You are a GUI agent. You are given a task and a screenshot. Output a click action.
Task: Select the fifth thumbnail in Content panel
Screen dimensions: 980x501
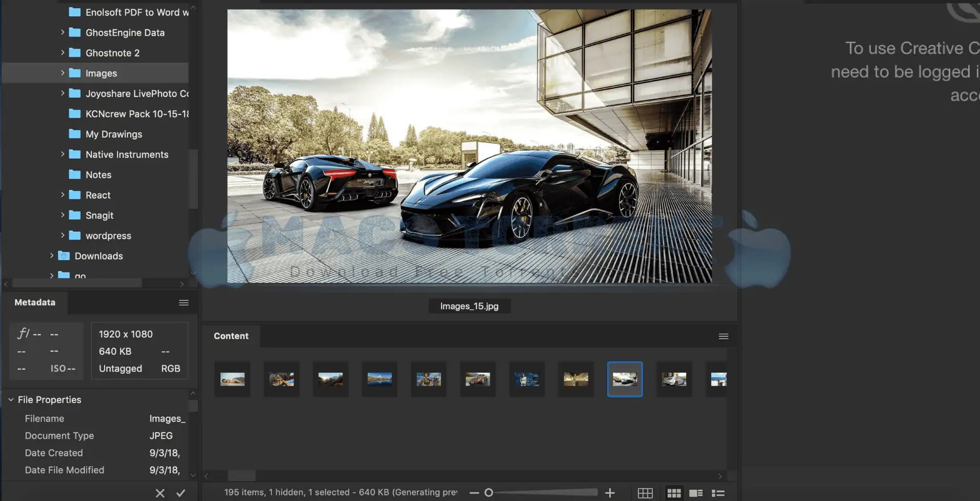(x=429, y=379)
